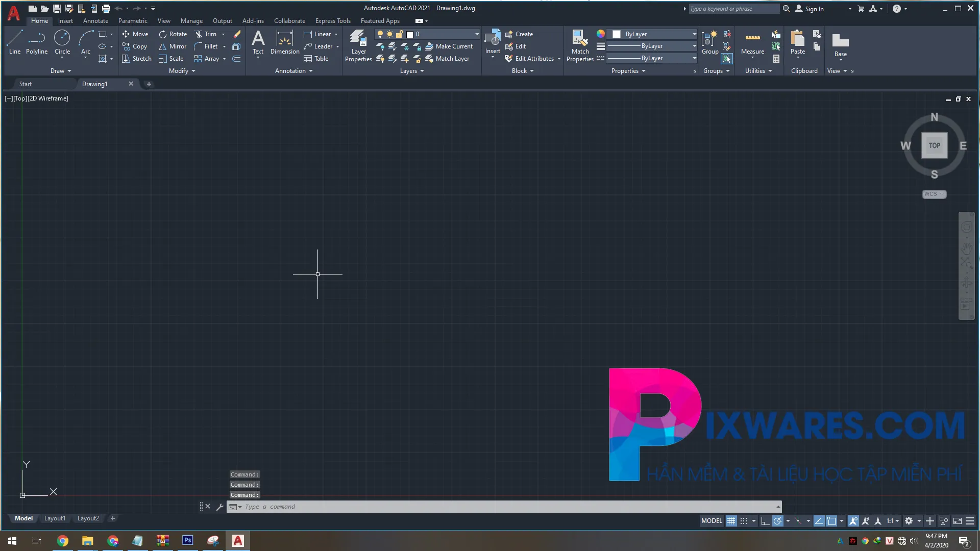This screenshot has height=551, width=980.
Task: Click Insert Table in Annotation panel
Action: tap(316, 58)
